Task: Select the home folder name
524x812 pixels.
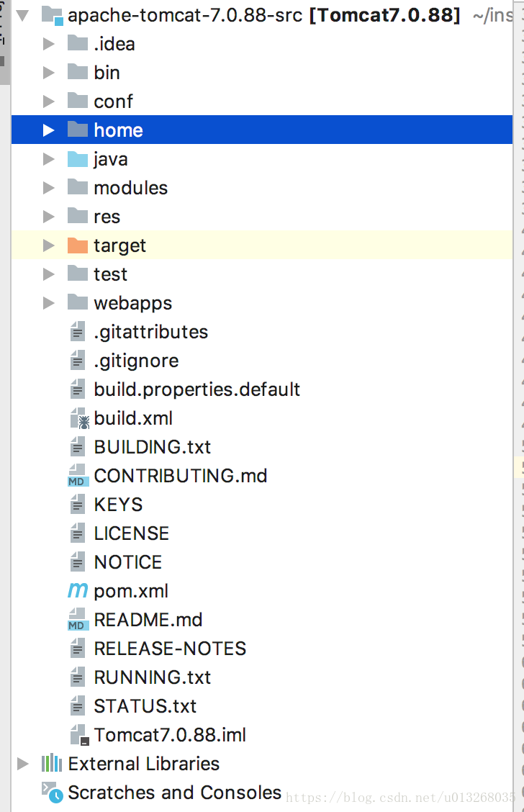Action: click(118, 130)
